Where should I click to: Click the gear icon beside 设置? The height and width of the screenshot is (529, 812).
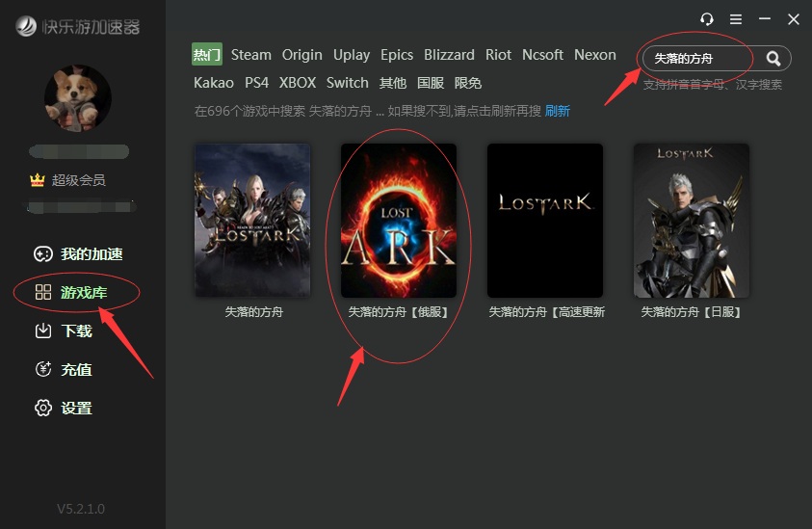(43, 408)
